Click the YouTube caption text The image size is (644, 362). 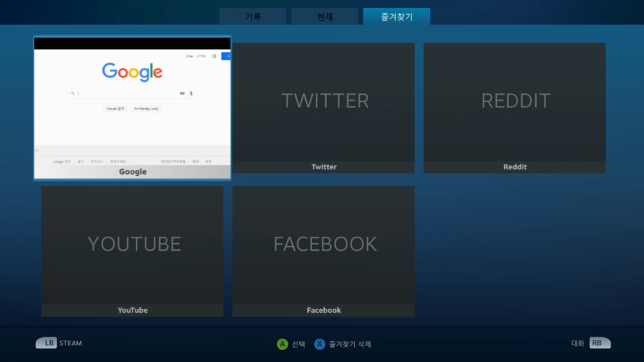pyautogui.click(x=133, y=310)
